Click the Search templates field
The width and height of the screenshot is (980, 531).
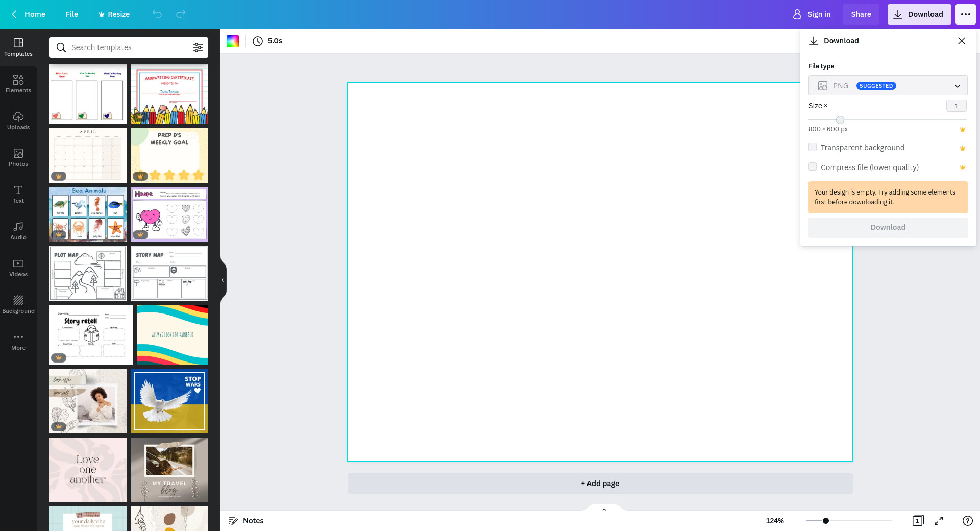click(x=129, y=47)
